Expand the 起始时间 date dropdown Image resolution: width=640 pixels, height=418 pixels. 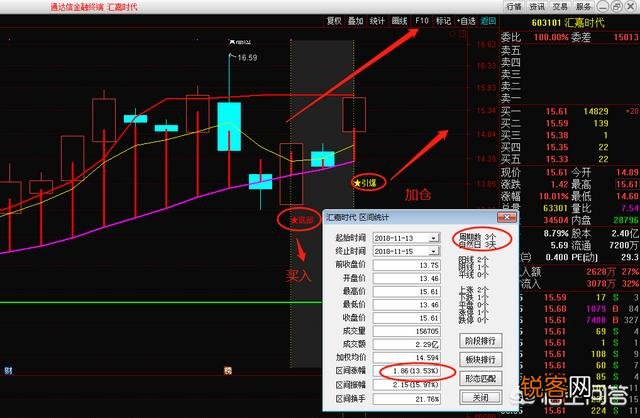pyautogui.click(x=433, y=238)
